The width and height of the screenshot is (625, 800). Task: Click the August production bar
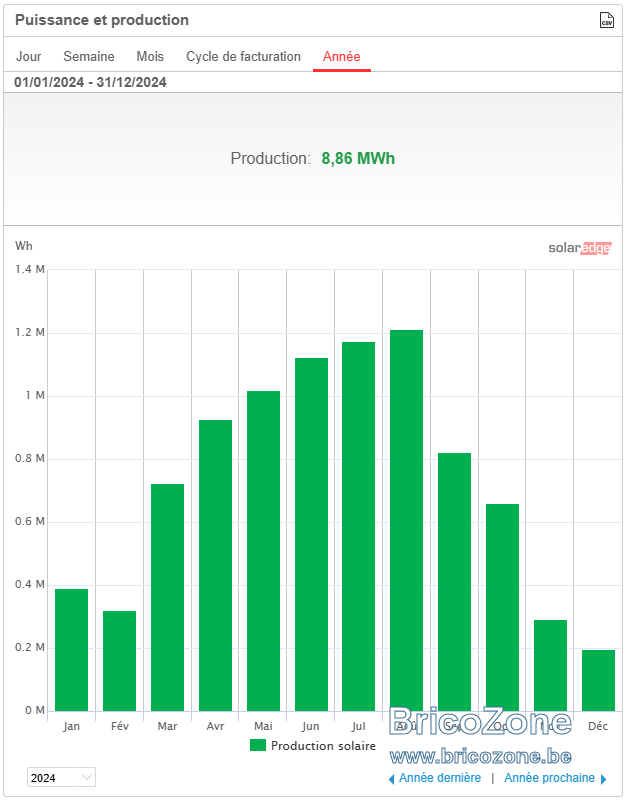coord(406,520)
